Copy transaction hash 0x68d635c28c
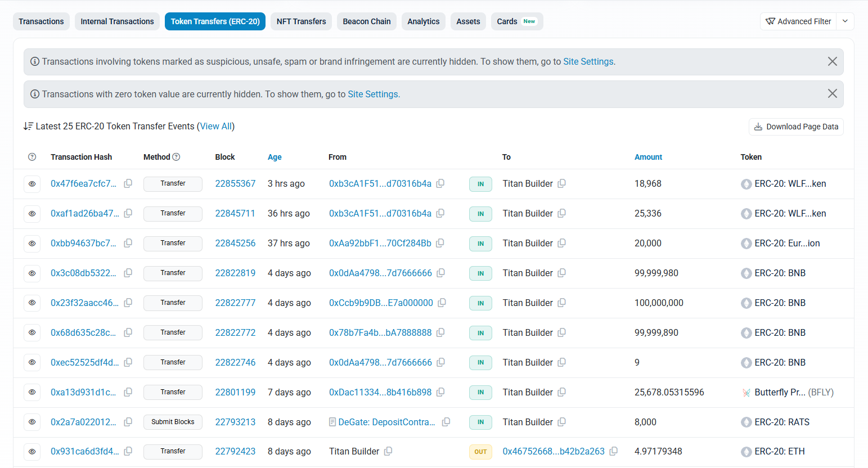Viewport: 868px width, 468px height. point(128,332)
